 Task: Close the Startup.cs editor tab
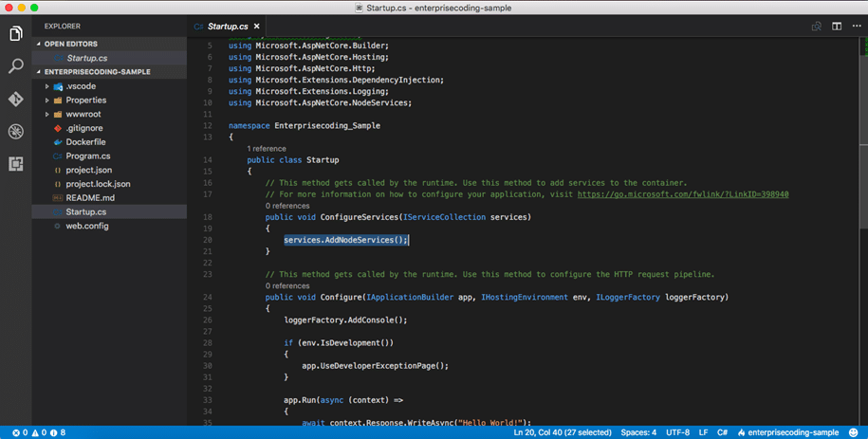256,26
